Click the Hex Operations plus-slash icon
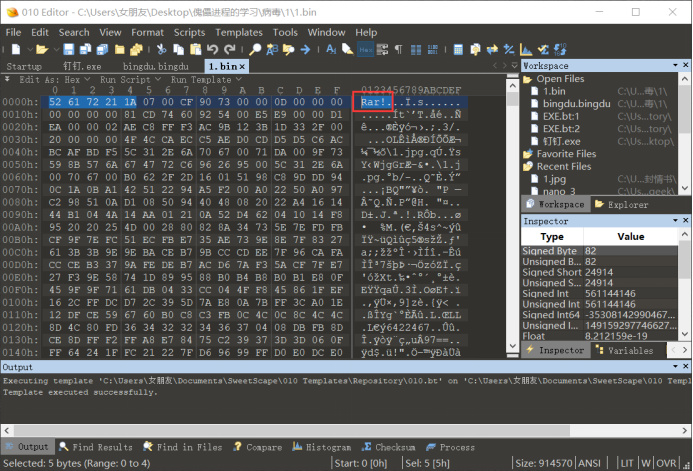 pos(509,49)
